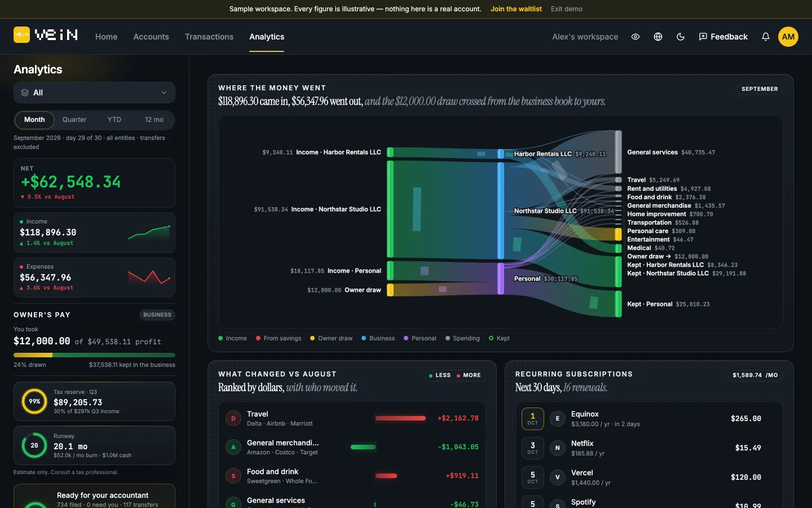Open the globe language icon
This screenshot has width=812, height=508.
[x=658, y=37]
